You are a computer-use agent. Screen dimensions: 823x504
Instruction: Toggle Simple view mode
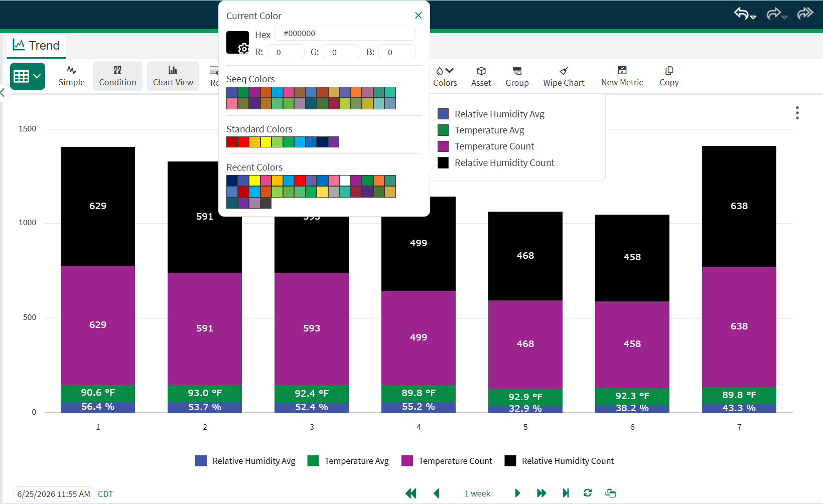pyautogui.click(x=72, y=76)
